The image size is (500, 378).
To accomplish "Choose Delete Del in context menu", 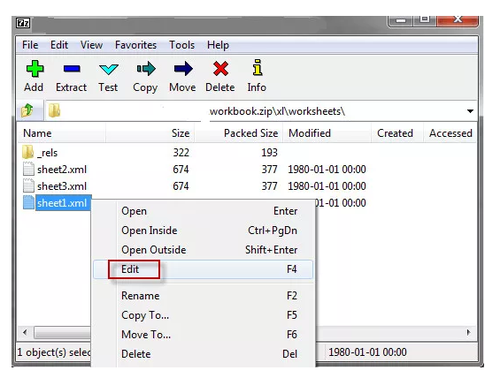I will coord(203,354).
